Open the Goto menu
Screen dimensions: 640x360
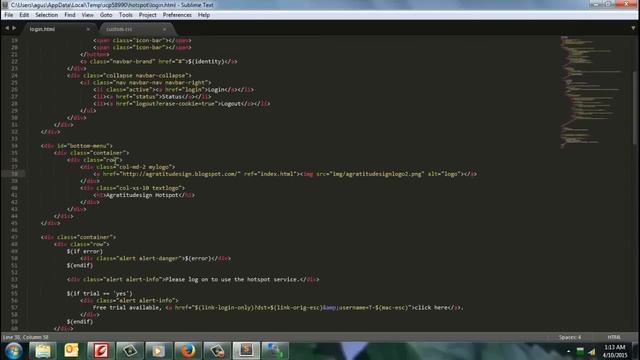coord(106,15)
